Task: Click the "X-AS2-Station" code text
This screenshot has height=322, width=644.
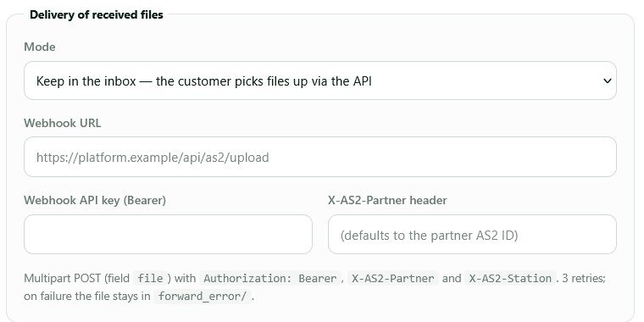Action: click(510, 279)
